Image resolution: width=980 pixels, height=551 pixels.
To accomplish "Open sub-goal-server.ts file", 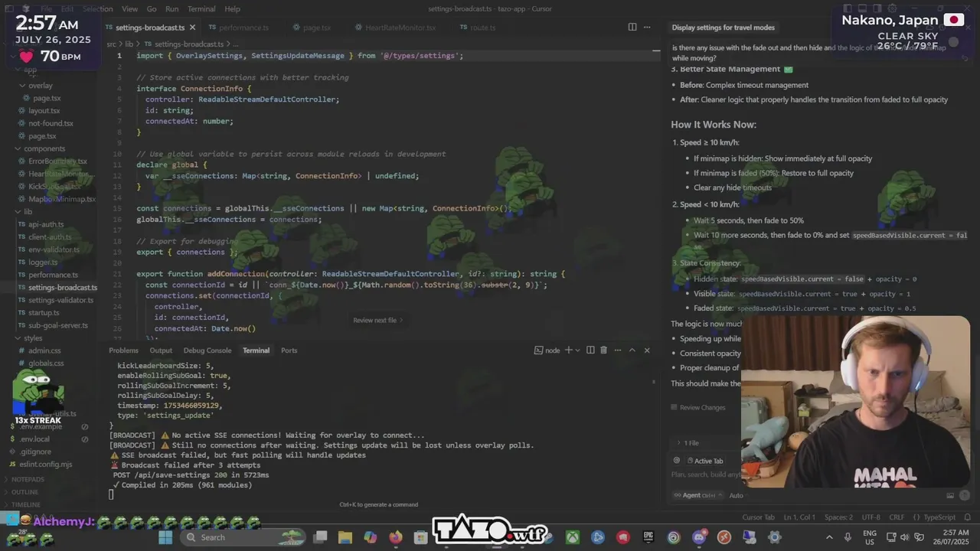I will (57, 325).
